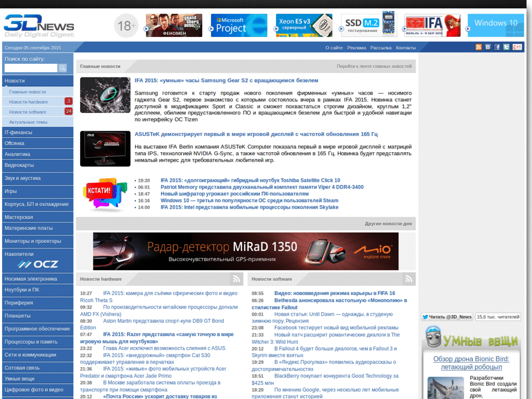The width and height of the screenshot is (532, 399).
Task: Open Patriot Viper 4 DDR4-3400 news link
Action: (x=262, y=187)
